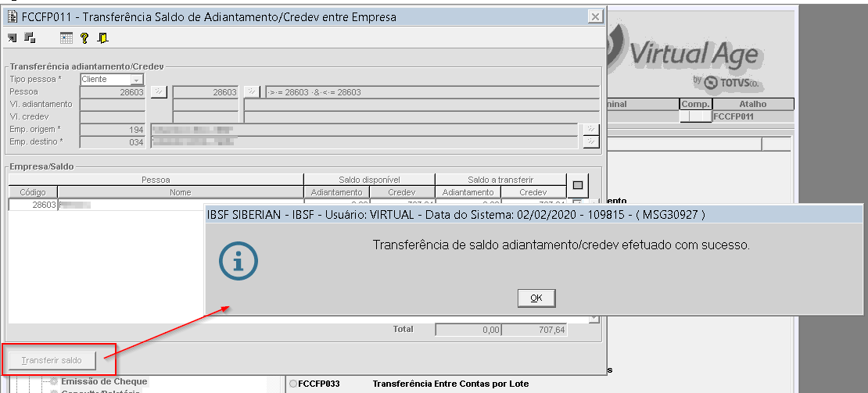Select grid row code cell 28603
The width and height of the screenshot is (868, 393).
33,205
